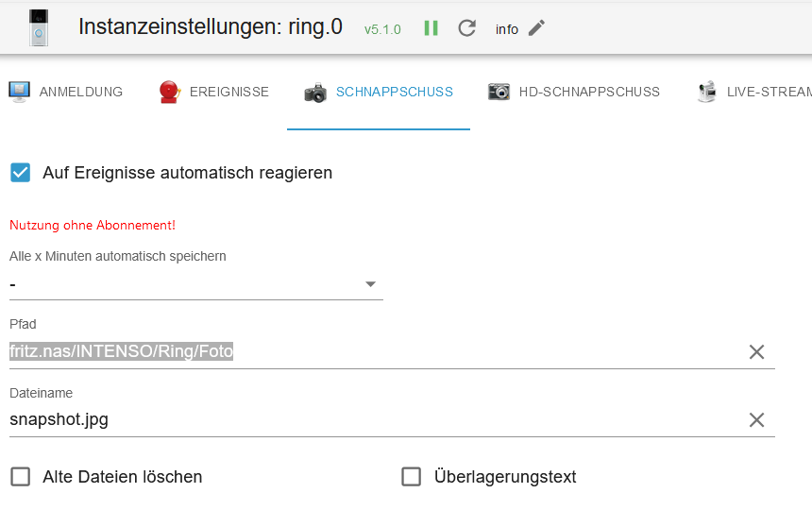Switch to the Ereignisse tab
The image size is (812, 527).
click(x=229, y=92)
